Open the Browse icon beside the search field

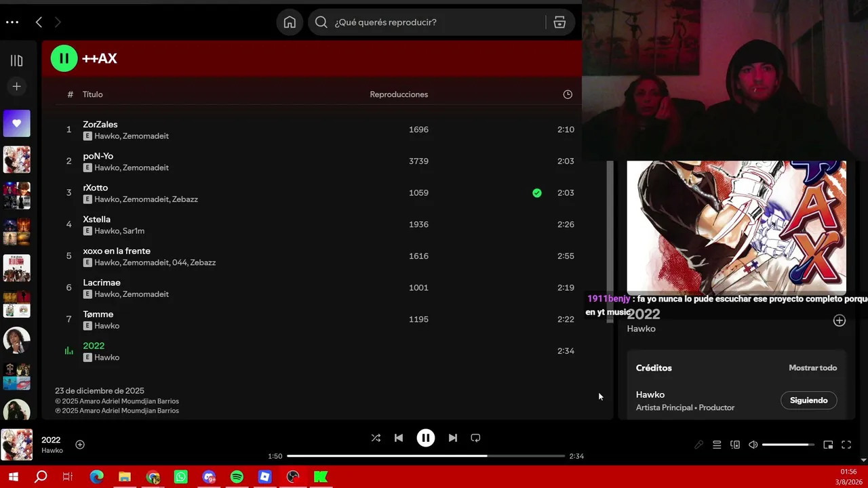[559, 22]
